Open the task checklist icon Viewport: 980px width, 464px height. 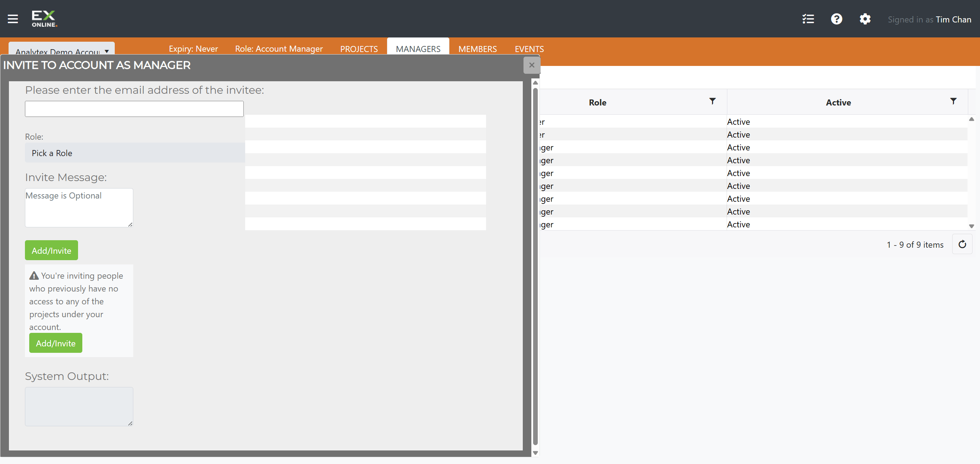[808, 19]
